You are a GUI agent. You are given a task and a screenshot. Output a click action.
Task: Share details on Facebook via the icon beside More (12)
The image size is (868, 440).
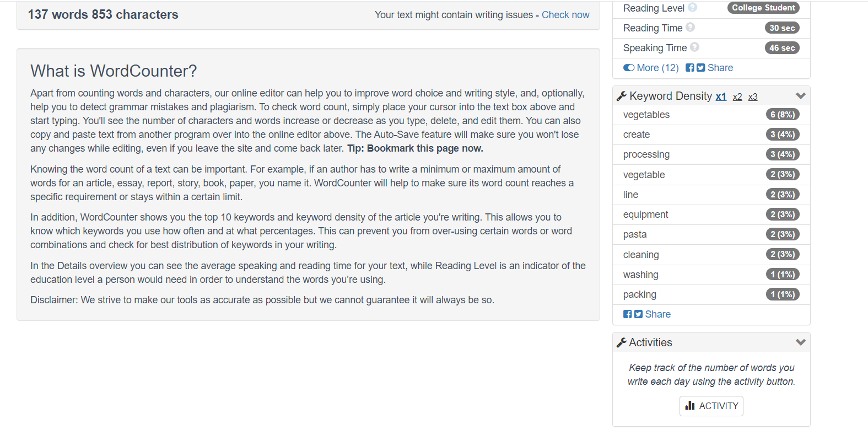[690, 68]
